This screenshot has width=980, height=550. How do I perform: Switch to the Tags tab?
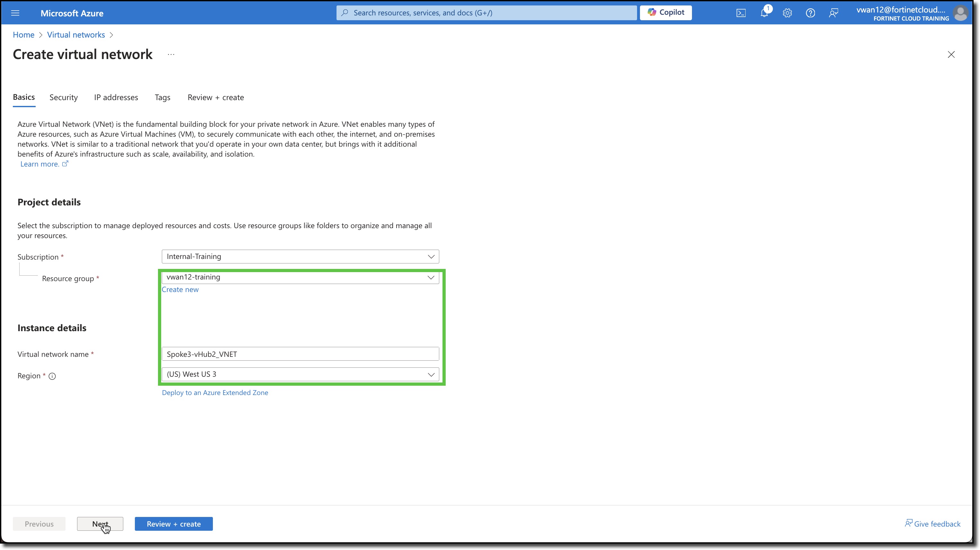pos(162,97)
